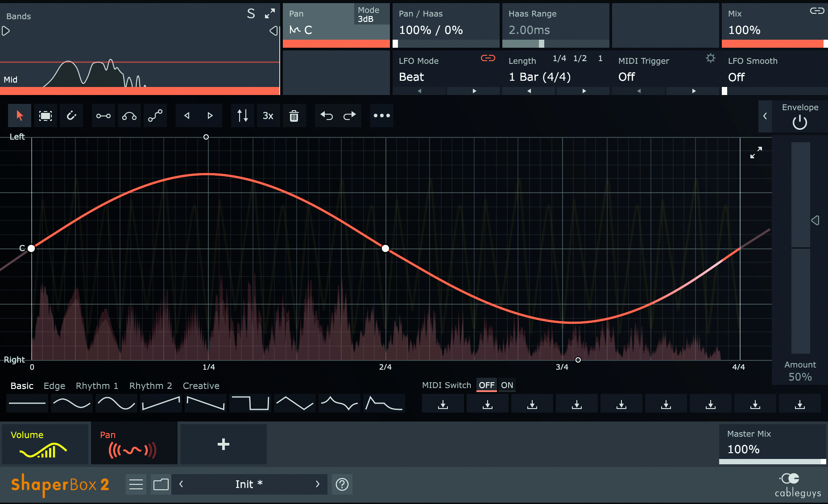The image size is (828, 504).
Task: Switch to the Basic waves tab
Action: (22, 386)
